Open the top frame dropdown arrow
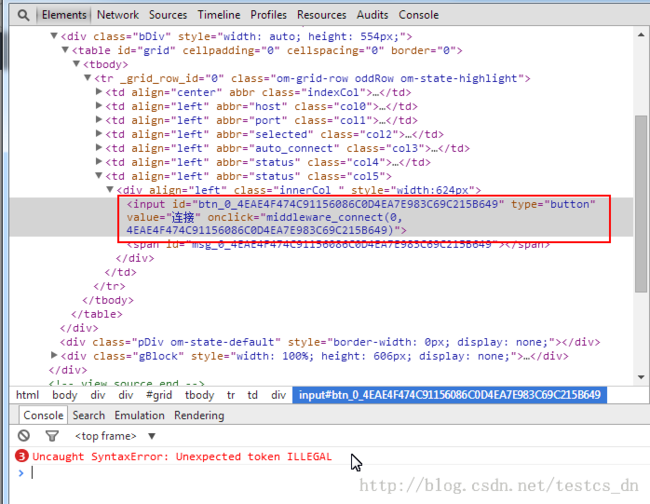Viewport: 650px width, 504px height. tap(152, 436)
